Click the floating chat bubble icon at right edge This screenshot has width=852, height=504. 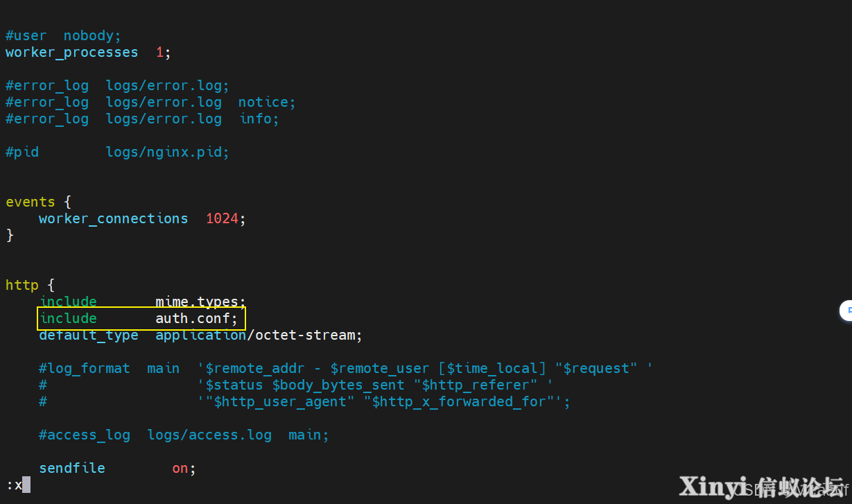coord(845,311)
